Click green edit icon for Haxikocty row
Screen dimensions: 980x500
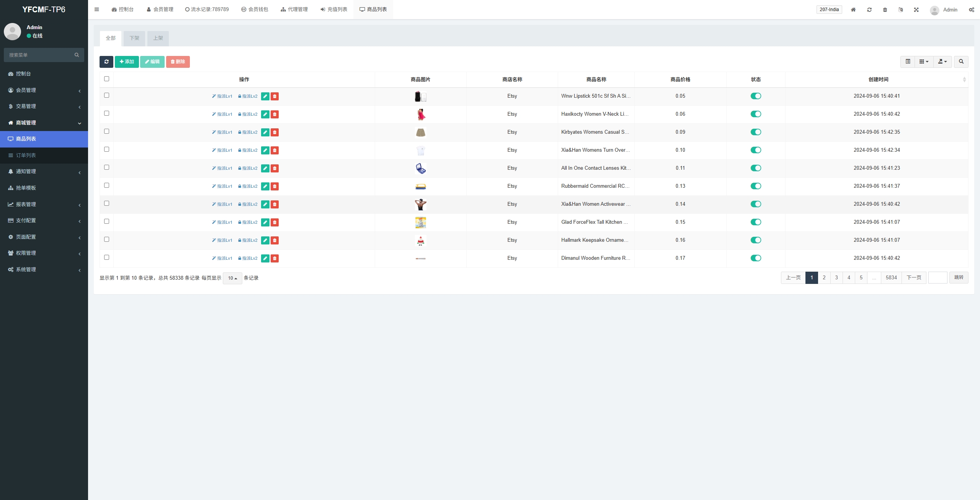tap(265, 114)
